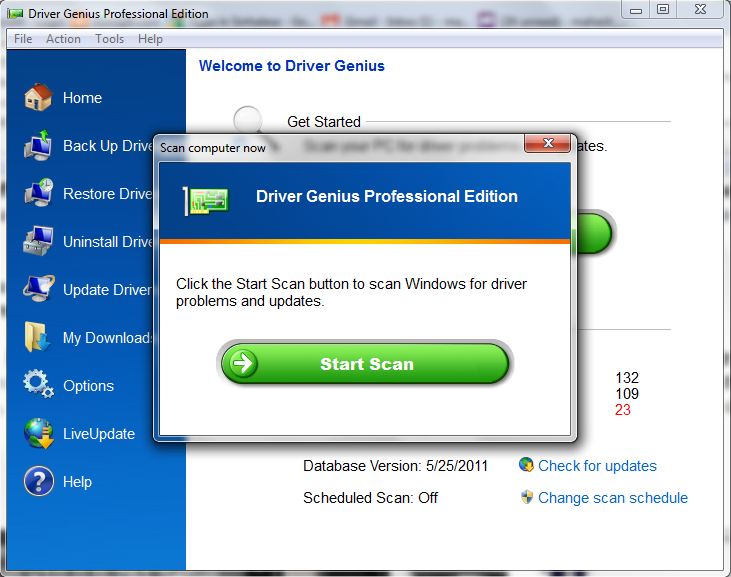Viewport: 731px width, 577px height.
Task: Click the number 109 in statistics
Action: tap(627, 394)
